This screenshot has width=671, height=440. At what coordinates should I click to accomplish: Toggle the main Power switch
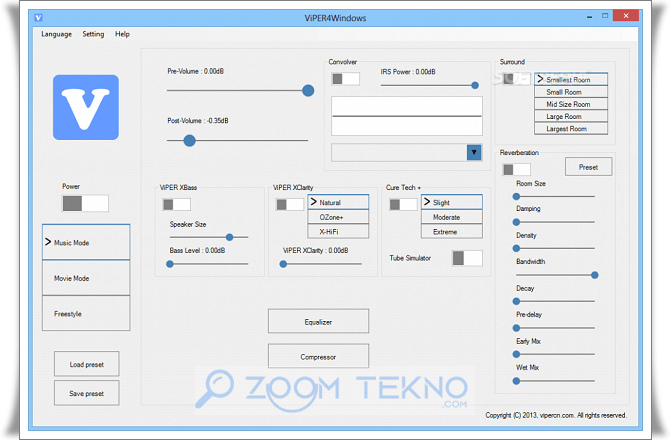[85, 203]
